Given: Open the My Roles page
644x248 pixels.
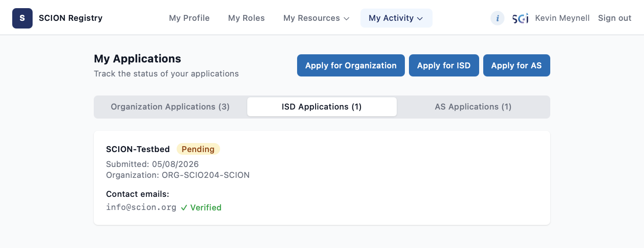Looking at the screenshot, I should (x=246, y=18).
